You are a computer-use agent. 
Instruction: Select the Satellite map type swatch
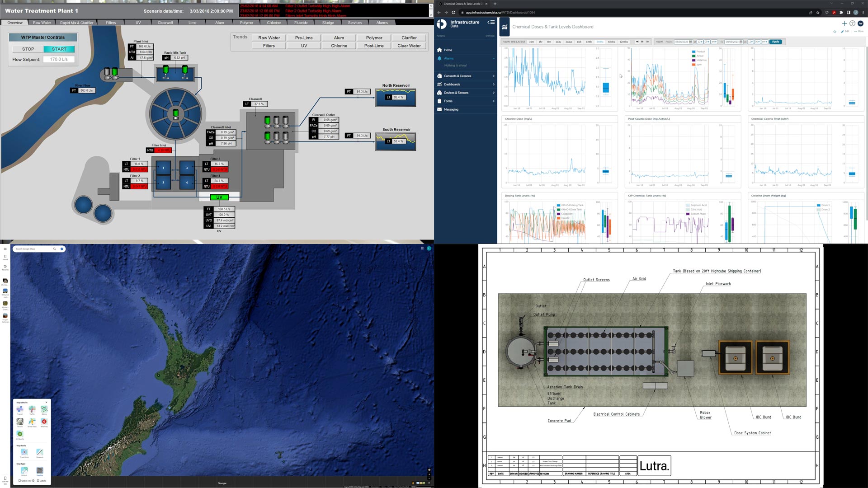point(40,470)
